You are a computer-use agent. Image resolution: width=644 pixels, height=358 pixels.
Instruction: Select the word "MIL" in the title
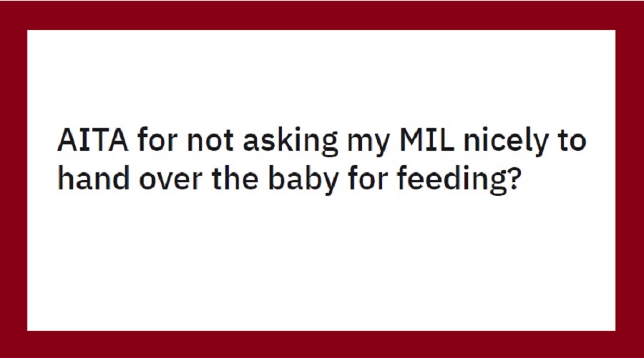(426, 140)
